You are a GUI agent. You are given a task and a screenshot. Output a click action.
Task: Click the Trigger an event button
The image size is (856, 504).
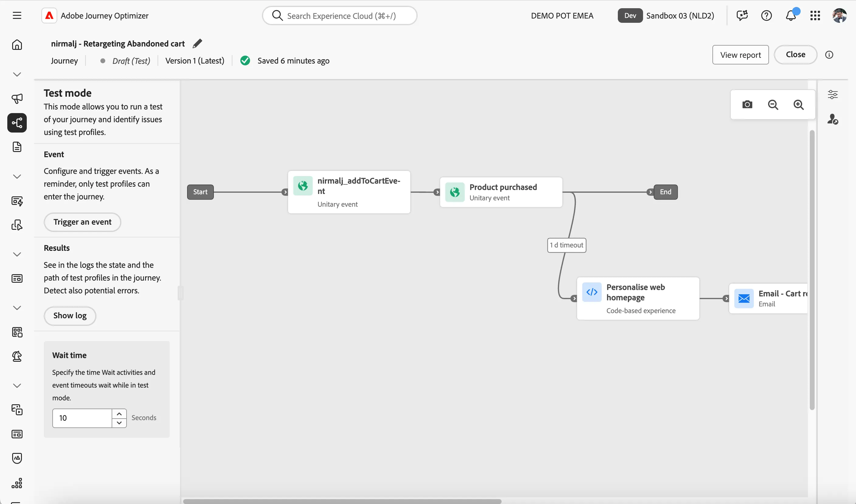pyautogui.click(x=82, y=222)
